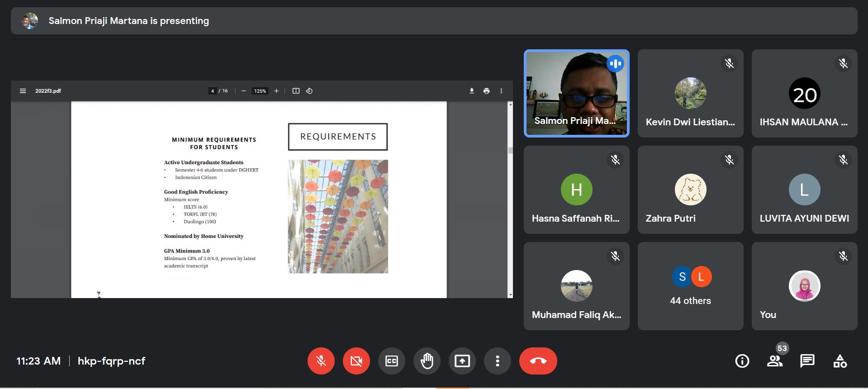Open the Activities panel

tap(840, 361)
